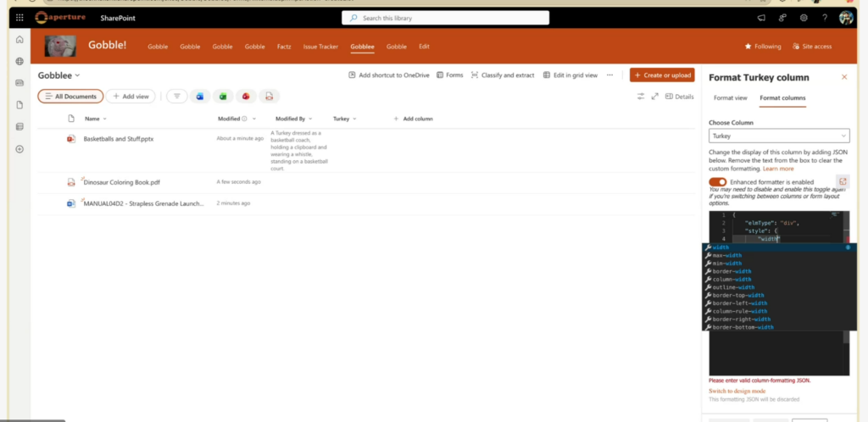Click Add shortcut to OneDrive
868x422 pixels.
[x=388, y=75]
